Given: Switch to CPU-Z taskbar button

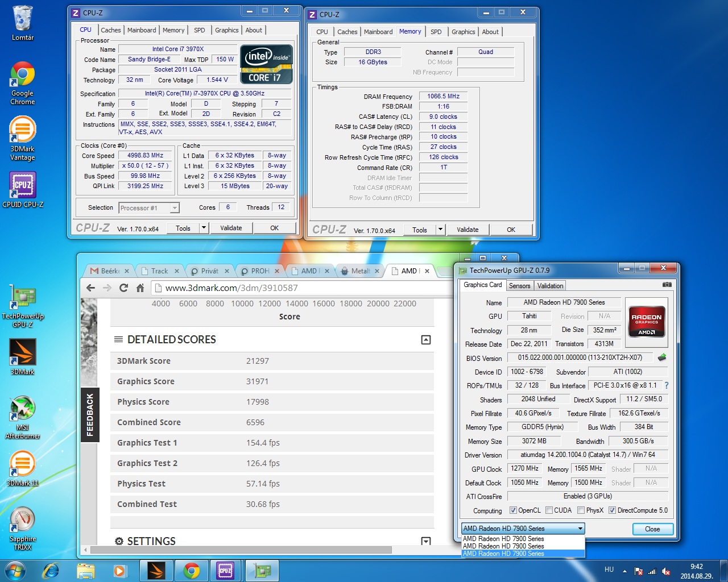Looking at the screenshot, I should pyautogui.click(x=225, y=570).
